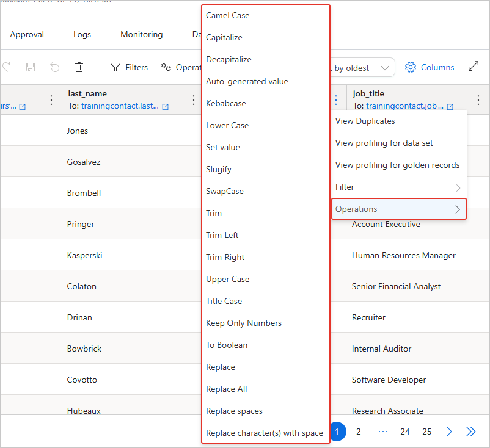
Task: Open job_title column three-dot menu
Action: (478, 100)
